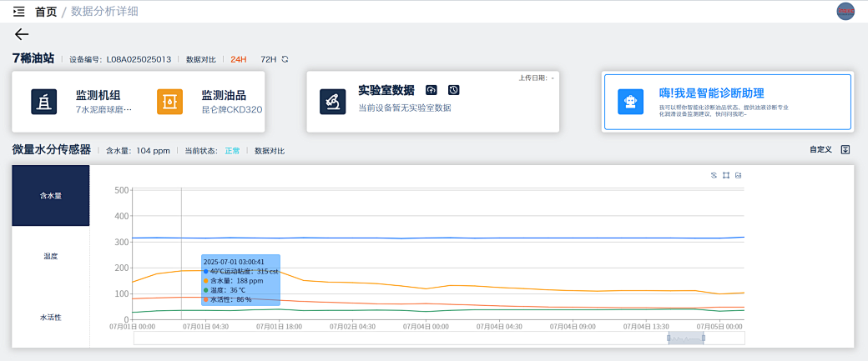Select the 24H time range
868x361 pixels.
(x=239, y=59)
